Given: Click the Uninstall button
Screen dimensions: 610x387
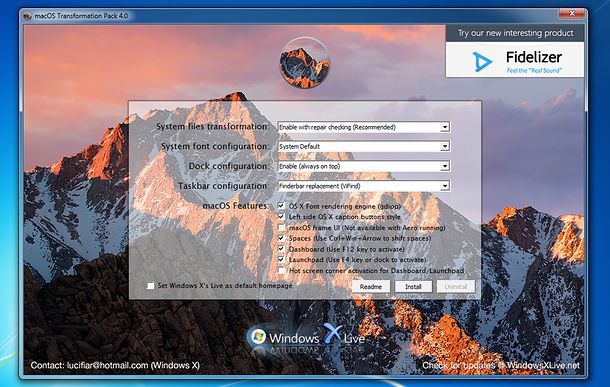Looking at the screenshot, I should pyautogui.click(x=456, y=287).
